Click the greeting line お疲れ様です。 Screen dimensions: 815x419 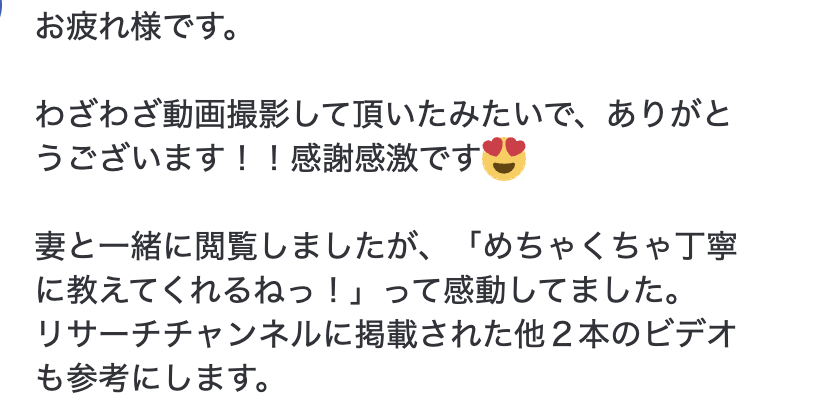coord(137,27)
